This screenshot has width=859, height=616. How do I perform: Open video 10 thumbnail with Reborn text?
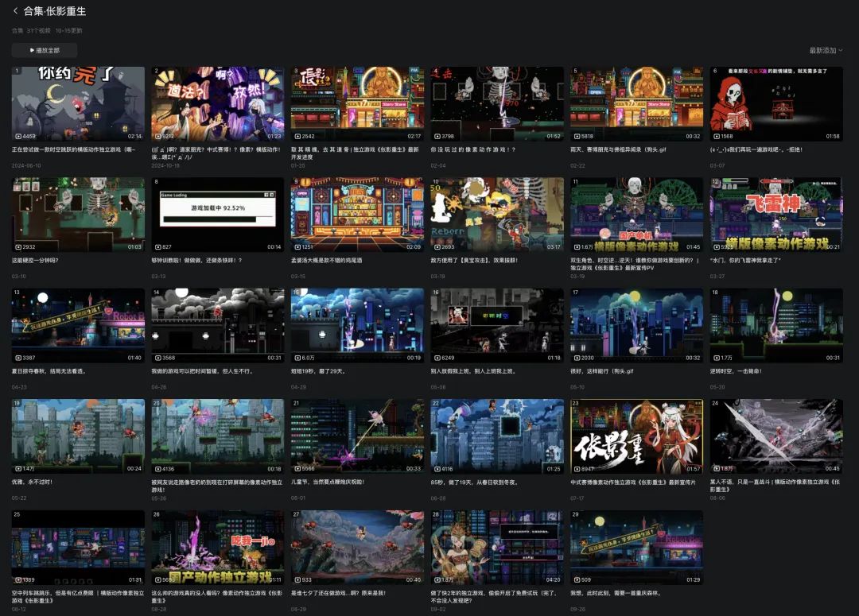497,215
